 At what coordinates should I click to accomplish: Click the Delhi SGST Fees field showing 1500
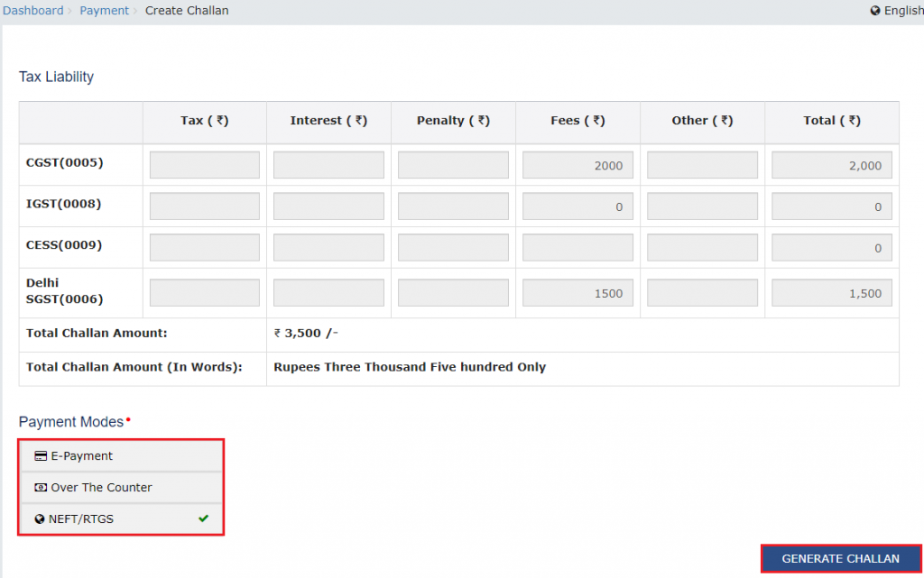pos(577,292)
